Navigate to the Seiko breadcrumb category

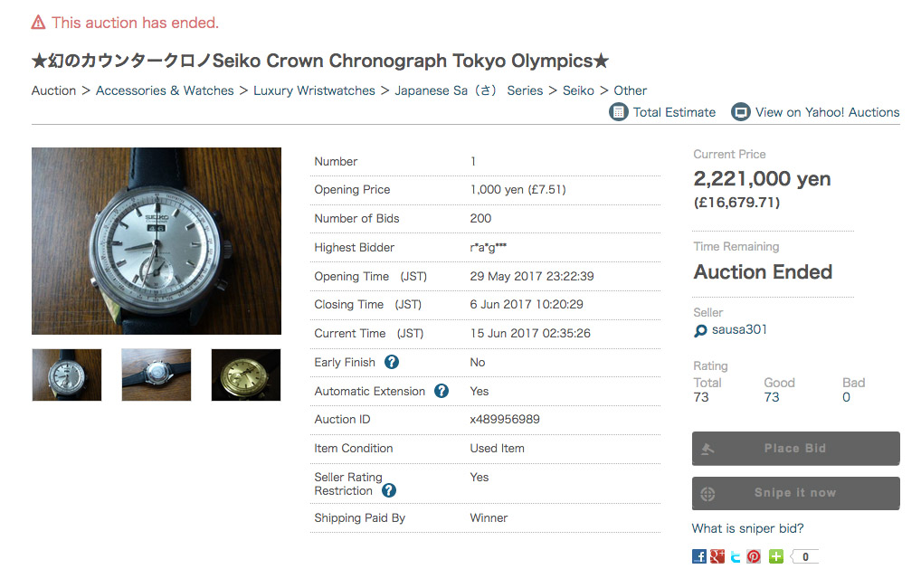tap(578, 90)
